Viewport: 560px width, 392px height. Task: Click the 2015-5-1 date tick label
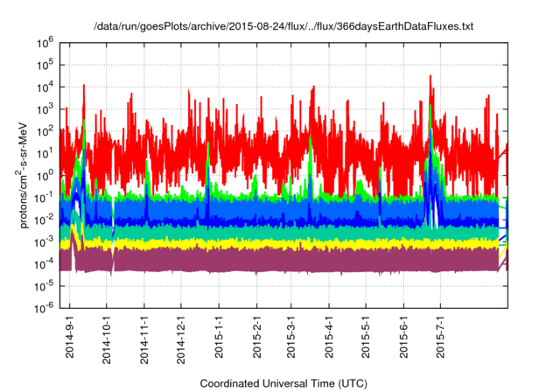tap(365, 333)
